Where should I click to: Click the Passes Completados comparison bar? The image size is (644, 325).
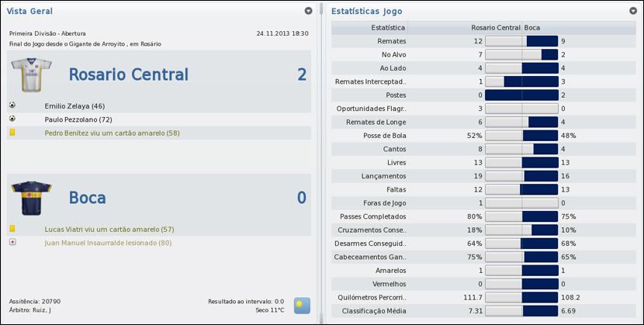(521, 216)
